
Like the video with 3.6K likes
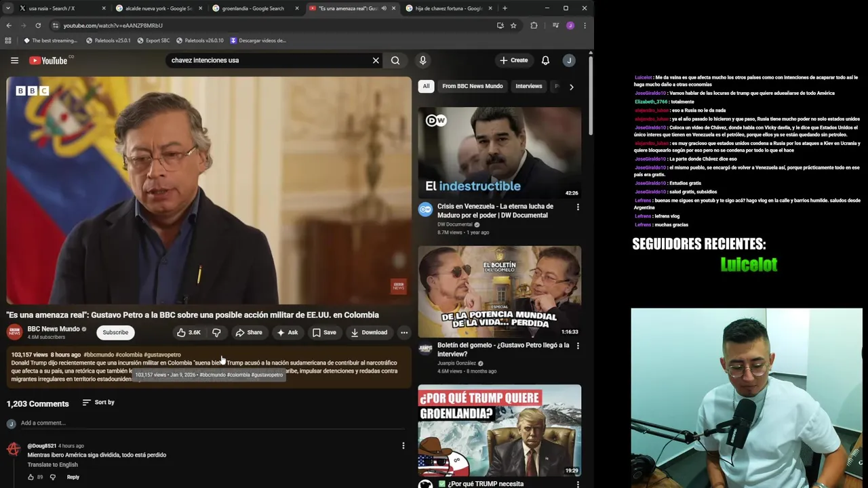click(x=189, y=332)
